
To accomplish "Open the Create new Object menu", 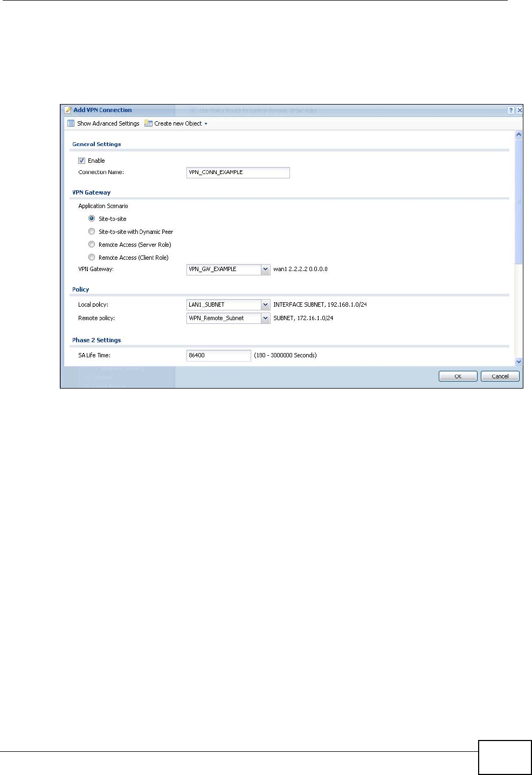I will coord(176,123).
